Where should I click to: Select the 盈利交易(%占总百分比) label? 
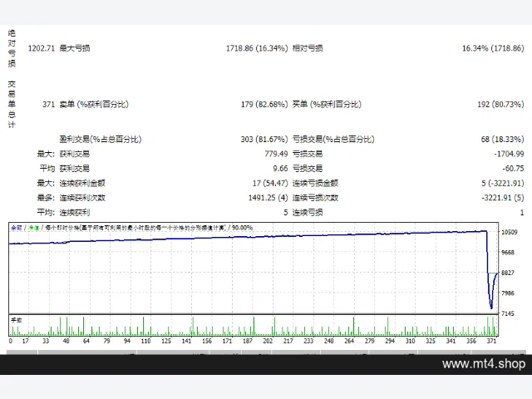coord(101,139)
